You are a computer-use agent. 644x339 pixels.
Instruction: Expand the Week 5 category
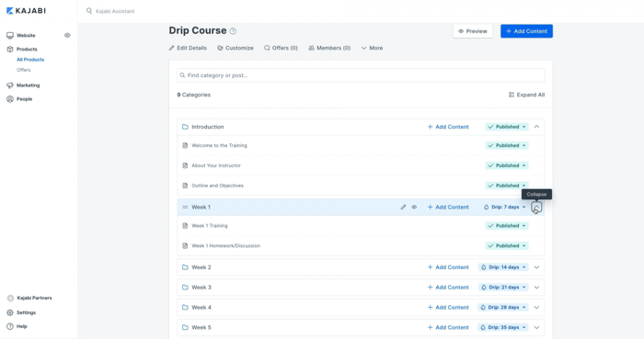pos(536,328)
